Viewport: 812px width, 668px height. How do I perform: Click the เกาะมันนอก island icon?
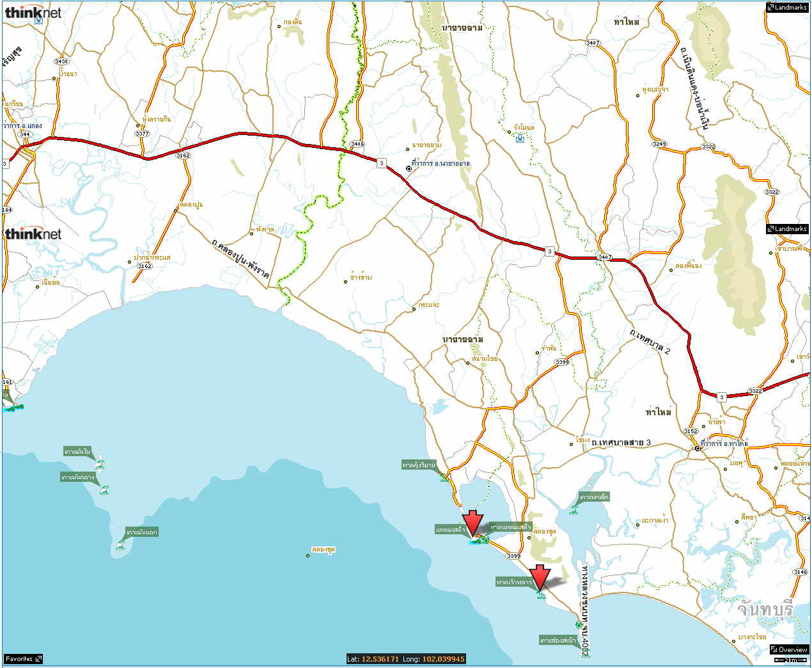click(x=121, y=545)
